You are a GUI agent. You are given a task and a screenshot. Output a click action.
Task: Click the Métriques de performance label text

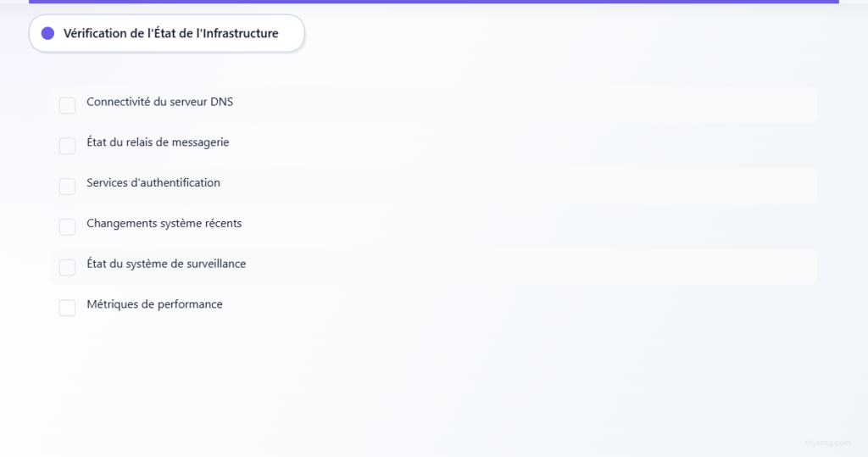154,304
